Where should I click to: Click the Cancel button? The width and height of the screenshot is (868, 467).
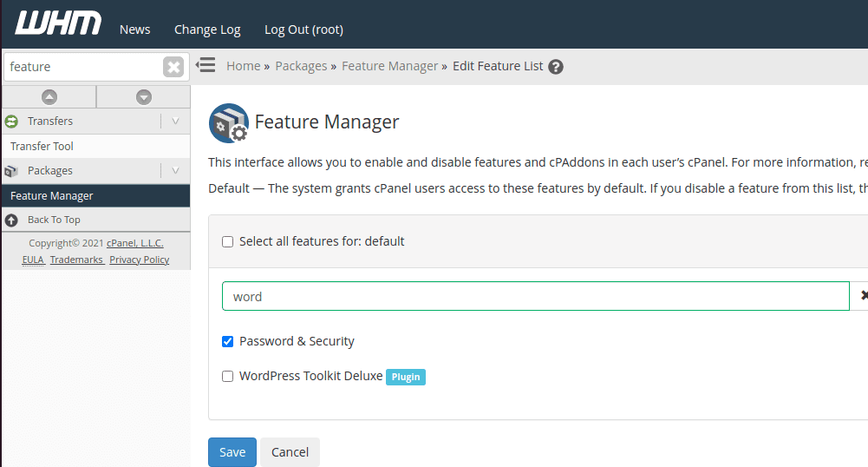coord(290,452)
